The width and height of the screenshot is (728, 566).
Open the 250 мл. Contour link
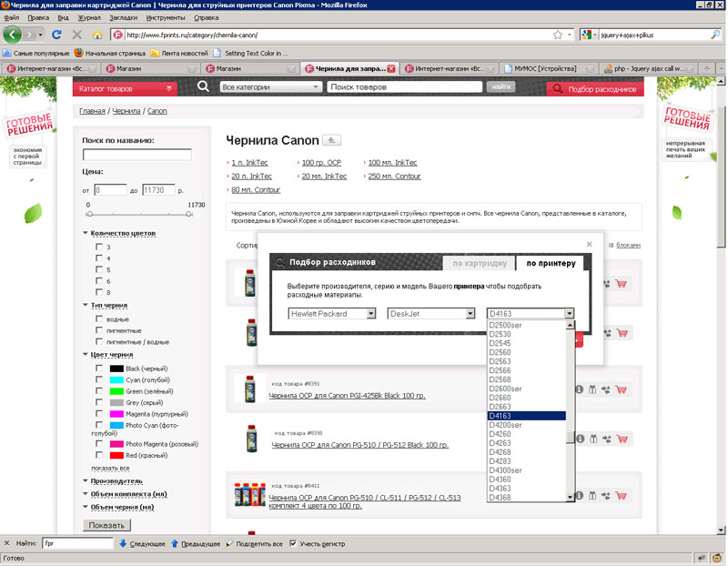(394, 177)
